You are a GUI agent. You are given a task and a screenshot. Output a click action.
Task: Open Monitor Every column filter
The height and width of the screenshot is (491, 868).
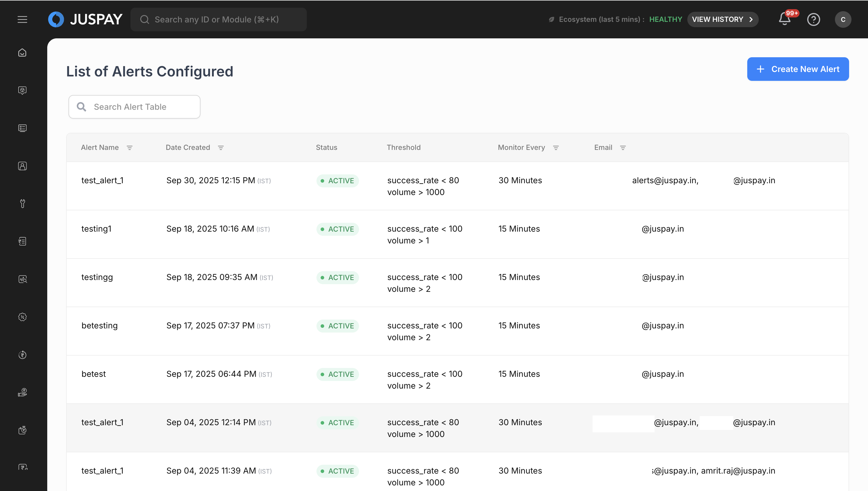point(556,148)
